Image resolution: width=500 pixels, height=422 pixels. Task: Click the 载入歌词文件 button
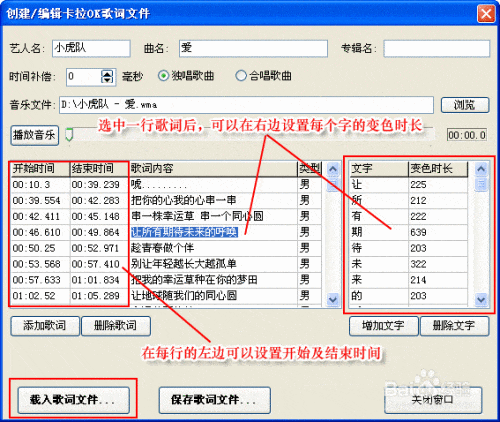click(73, 400)
